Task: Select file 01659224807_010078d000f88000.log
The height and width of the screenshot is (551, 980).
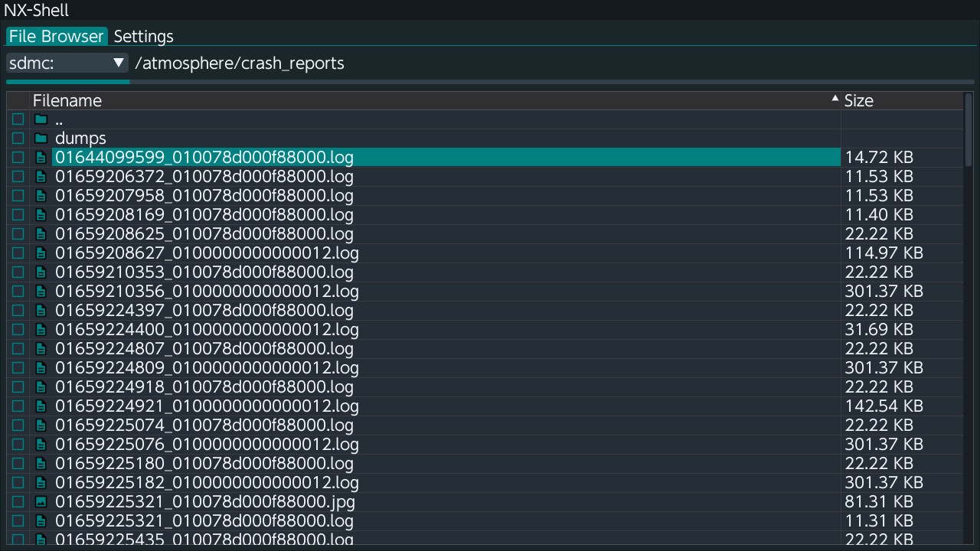Action: [x=446, y=349]
